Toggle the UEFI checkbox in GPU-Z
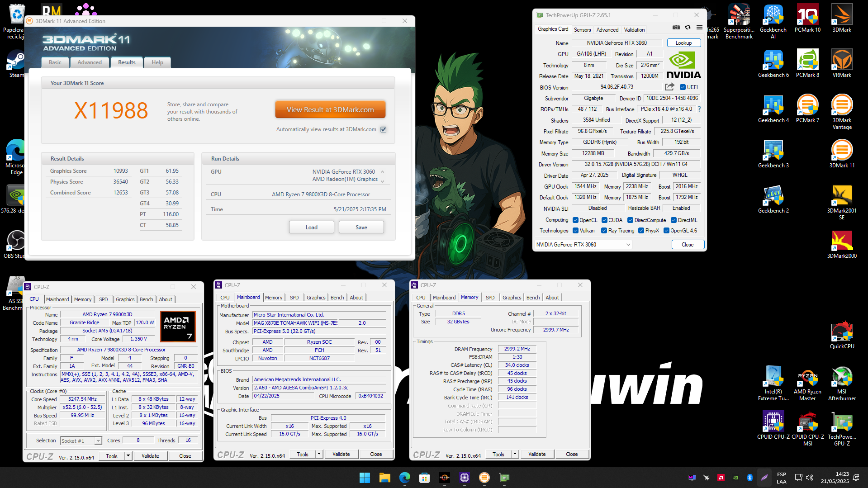This screenshot has width=868, height=488. click(x=683, y=87)
